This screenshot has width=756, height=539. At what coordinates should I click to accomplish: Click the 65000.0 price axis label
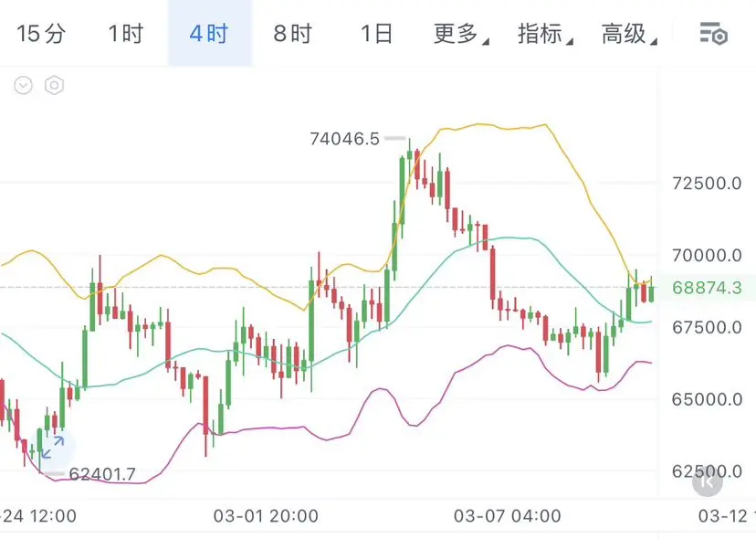pyautogui.click(x=707, y=399)
